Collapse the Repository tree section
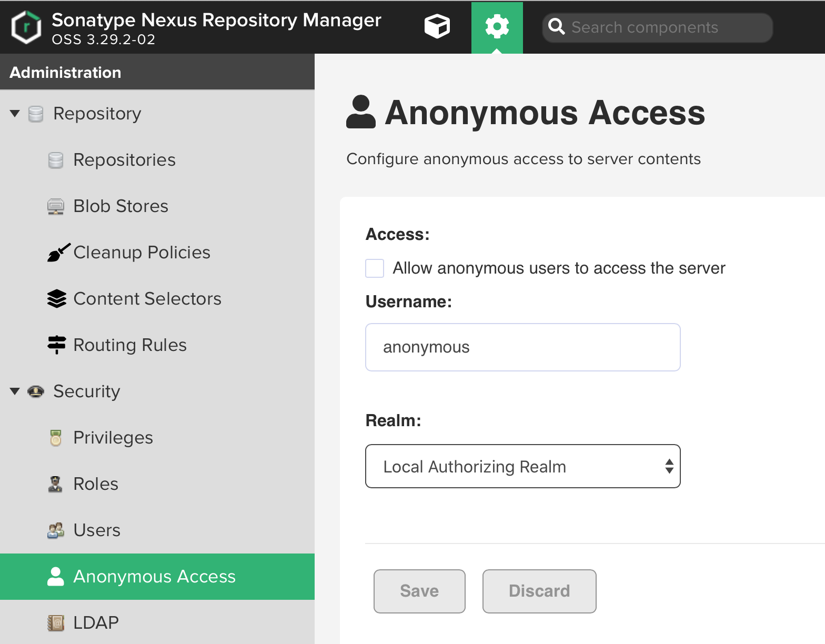This screenshot has height=644, width=825. pyautogui.click(x=15, y=114)
